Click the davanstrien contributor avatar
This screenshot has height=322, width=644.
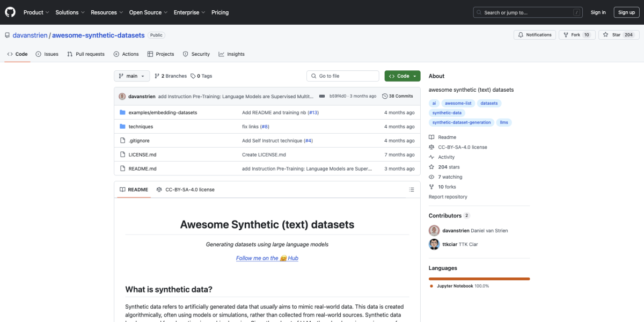[434, 230]
